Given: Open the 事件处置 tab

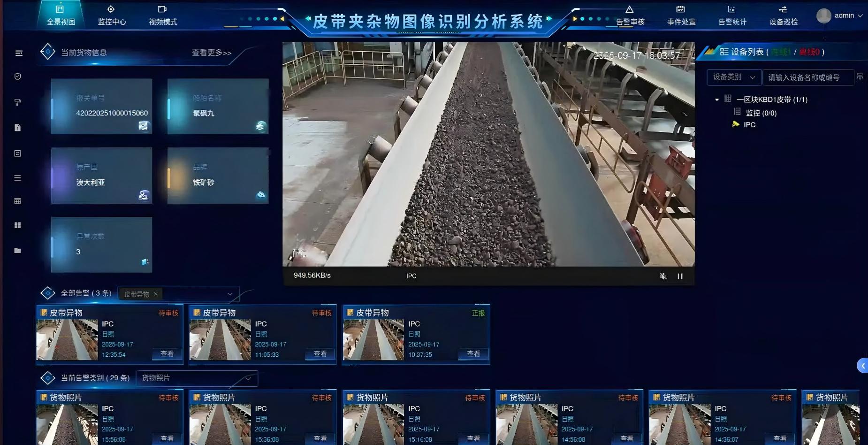Looking at the screenshot, I should coord(681,15).
